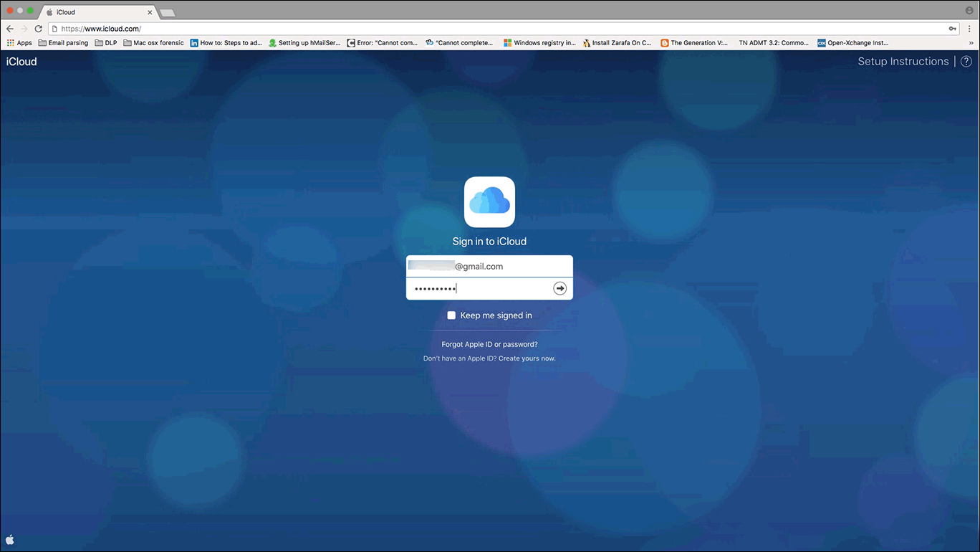Open LinkedIn How to: Steps bookmark
The width and height of the screenshot is (980, 552).
pos(226,43)
